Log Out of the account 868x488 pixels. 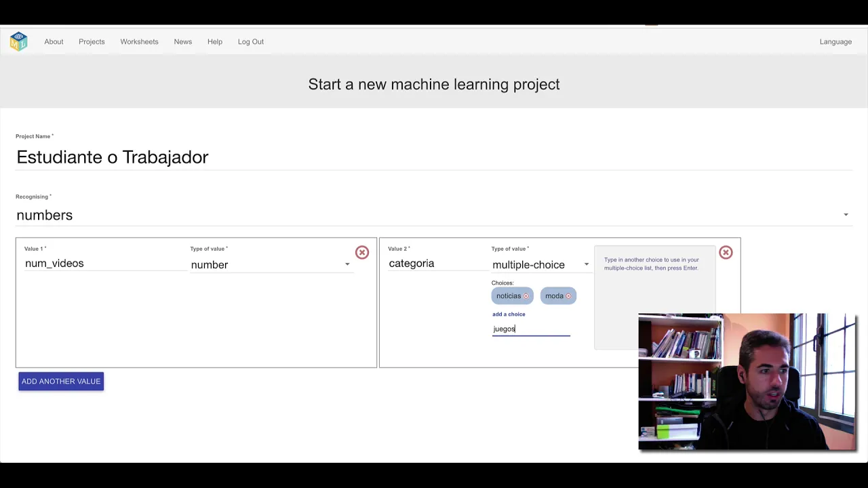coord(250,42)
